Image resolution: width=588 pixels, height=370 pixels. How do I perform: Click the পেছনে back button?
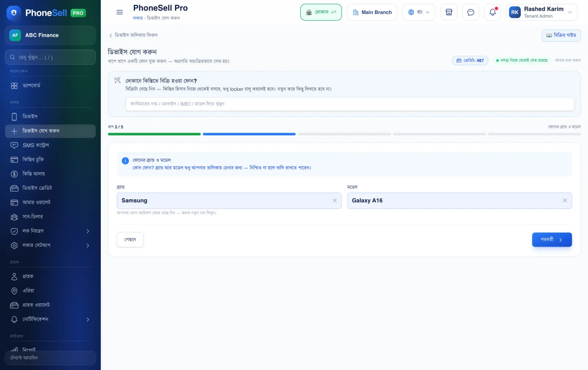[x=130, y=240]
